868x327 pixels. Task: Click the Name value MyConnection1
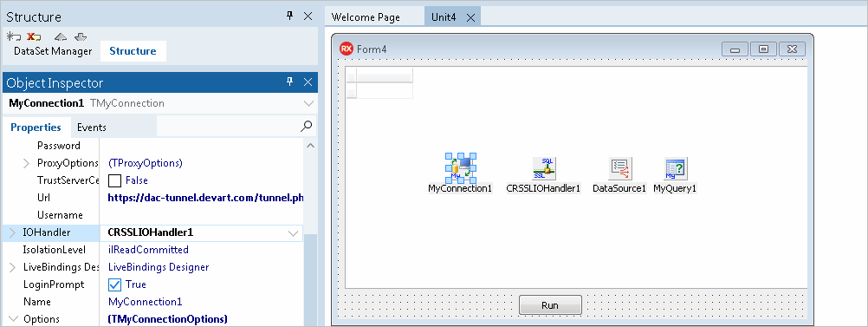point(145,302)
